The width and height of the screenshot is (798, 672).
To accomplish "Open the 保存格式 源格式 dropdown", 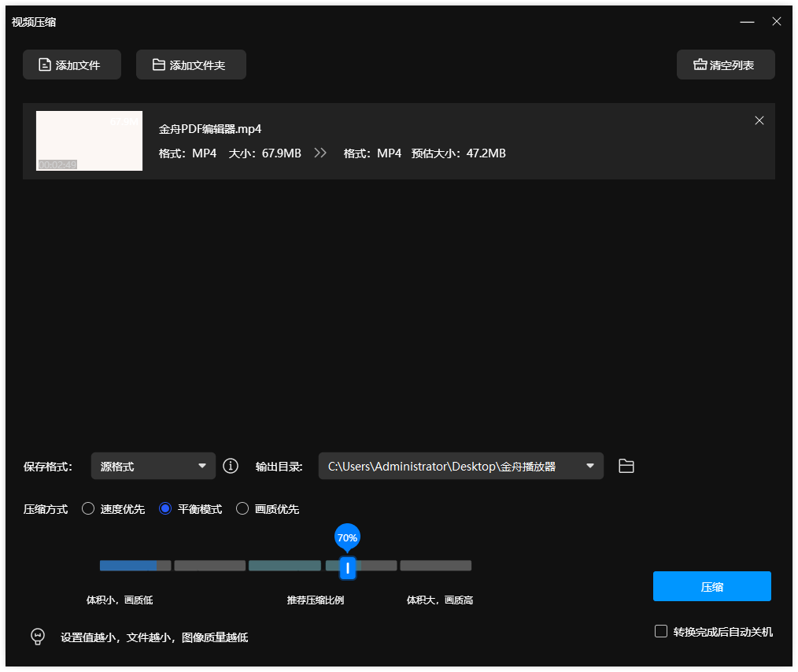I will (153, 466).
